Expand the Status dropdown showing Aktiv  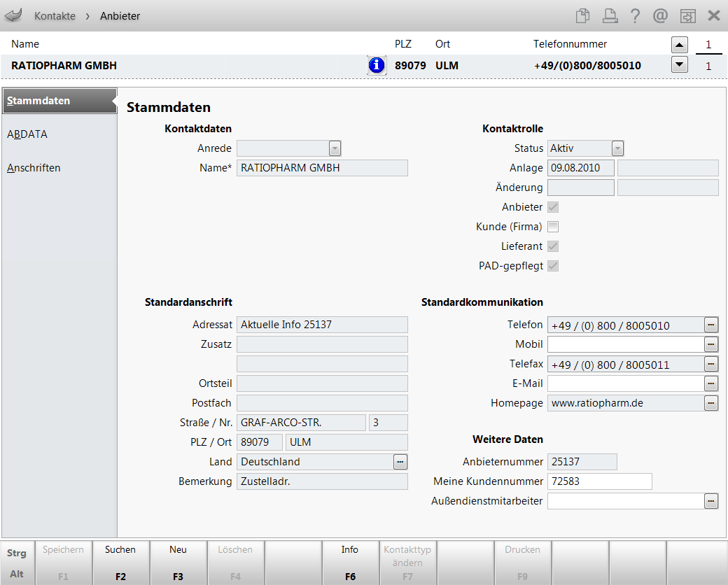[x=617, y=148]
